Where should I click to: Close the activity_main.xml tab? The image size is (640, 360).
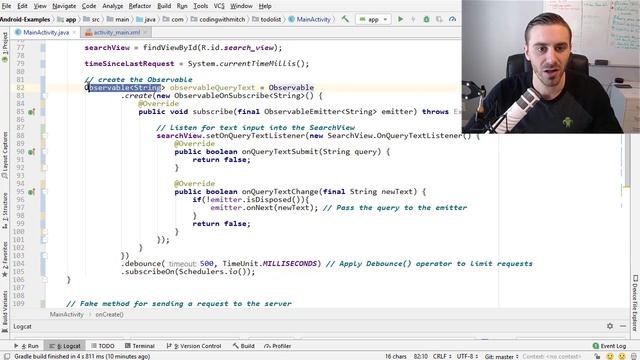click(145, 32)
